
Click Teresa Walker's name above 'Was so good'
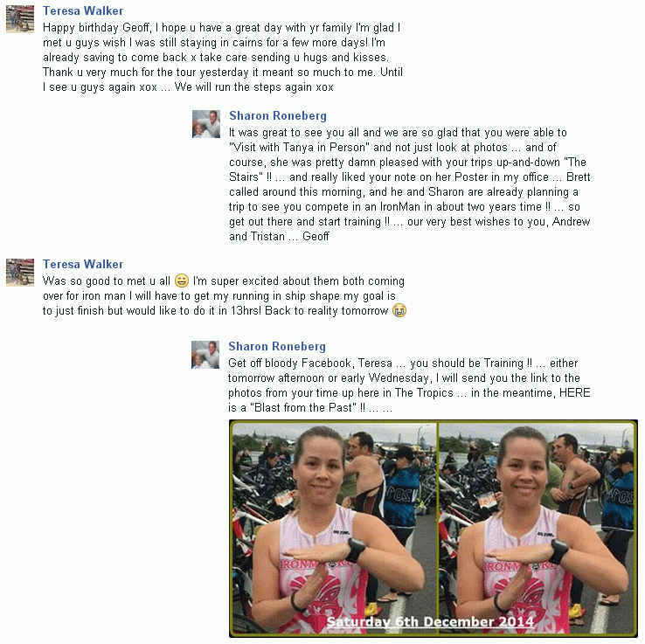click(x=83, y=264)
